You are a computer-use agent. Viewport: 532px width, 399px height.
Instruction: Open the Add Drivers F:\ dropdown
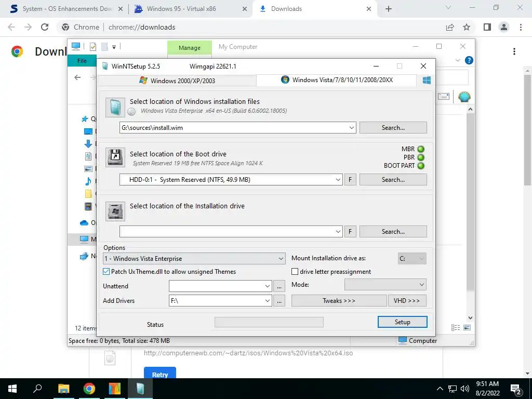pos(268,301)
